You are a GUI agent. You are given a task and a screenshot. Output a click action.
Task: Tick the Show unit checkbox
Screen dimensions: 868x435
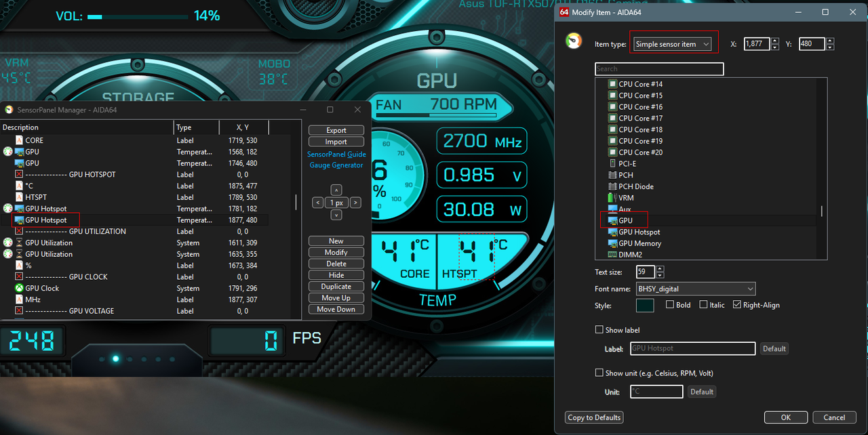coord(599,373)
